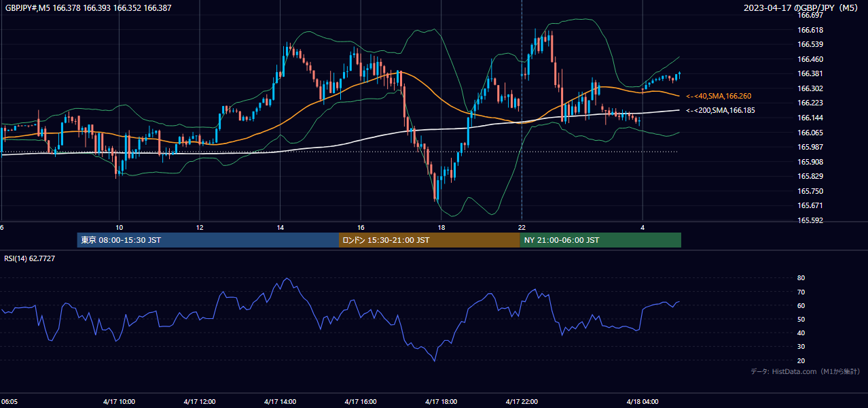Click the 165.750 price axis label
The width and height of the screenshot is (868, 408).
pyautogui.click(x=810, y=191)
